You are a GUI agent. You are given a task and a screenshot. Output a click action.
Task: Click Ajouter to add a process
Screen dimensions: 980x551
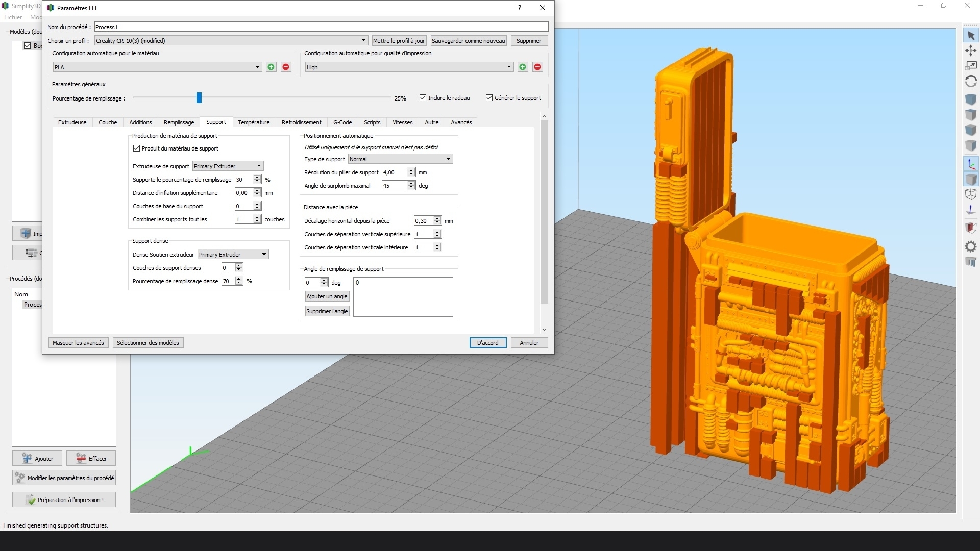[x=37, y=458]
